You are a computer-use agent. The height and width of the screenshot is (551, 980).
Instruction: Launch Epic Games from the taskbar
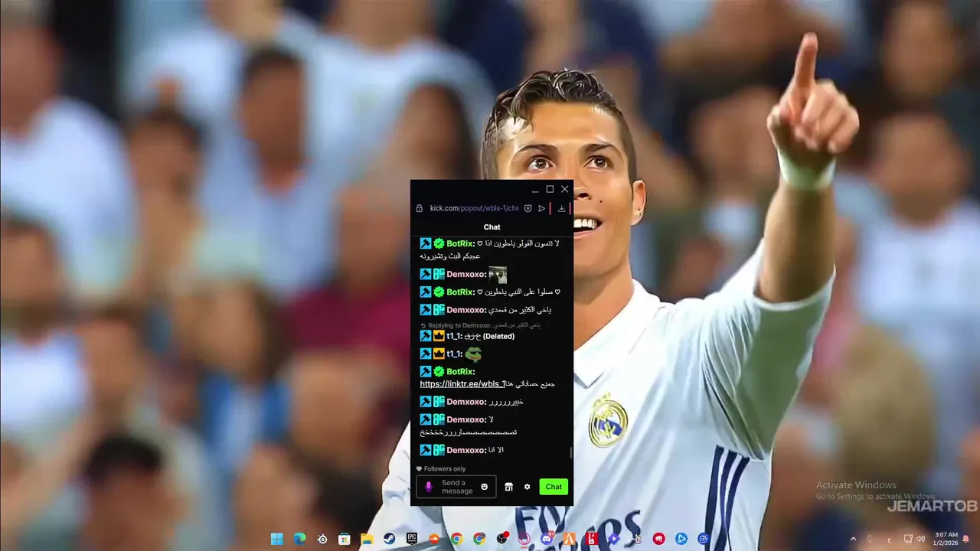[412, 539]
